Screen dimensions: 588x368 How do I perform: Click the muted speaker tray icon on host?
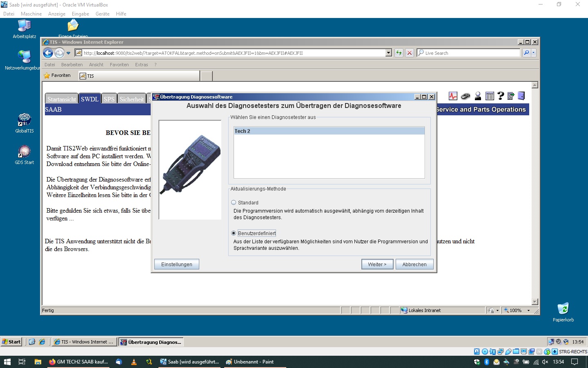(x=545, y=362)
